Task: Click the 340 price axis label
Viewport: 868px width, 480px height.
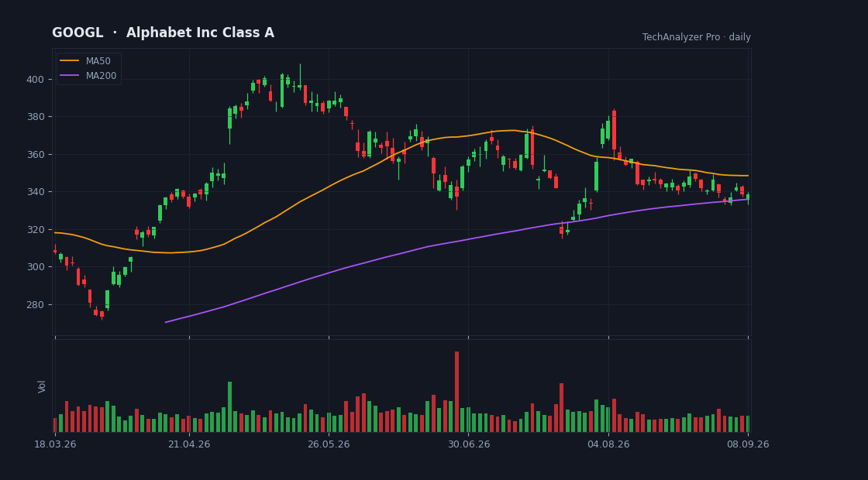Action: 35,192
